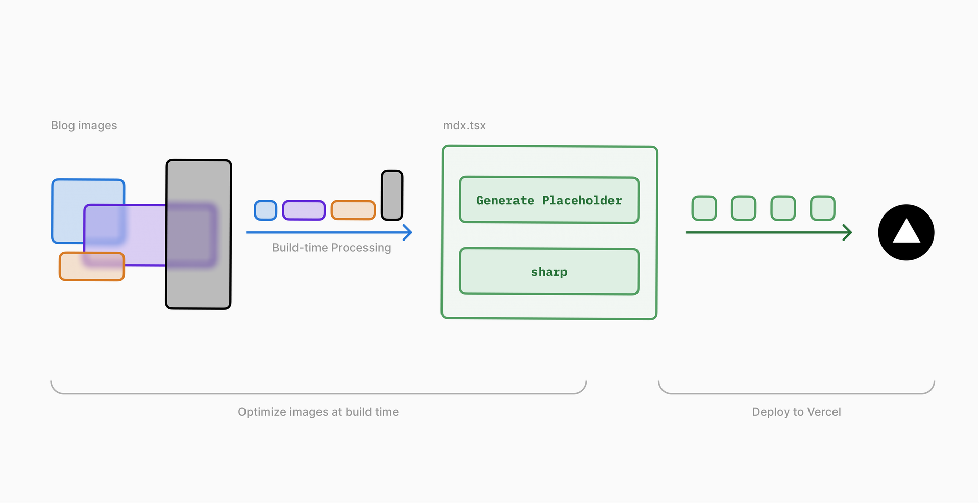The width and height of the screenshot is (980, 503).
Task: Select the small purple processed thumbnail
Action: point(304,210)
